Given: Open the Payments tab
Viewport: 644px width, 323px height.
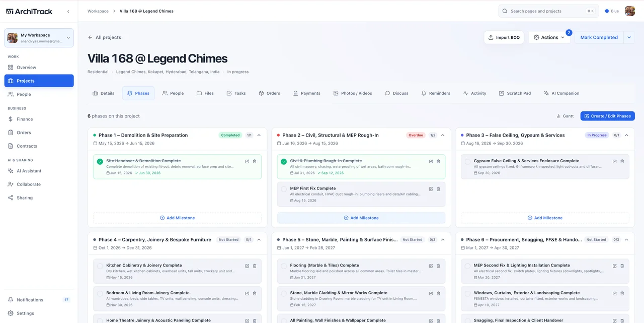Looking at the screenshot, I should click(x=307, y=93).
